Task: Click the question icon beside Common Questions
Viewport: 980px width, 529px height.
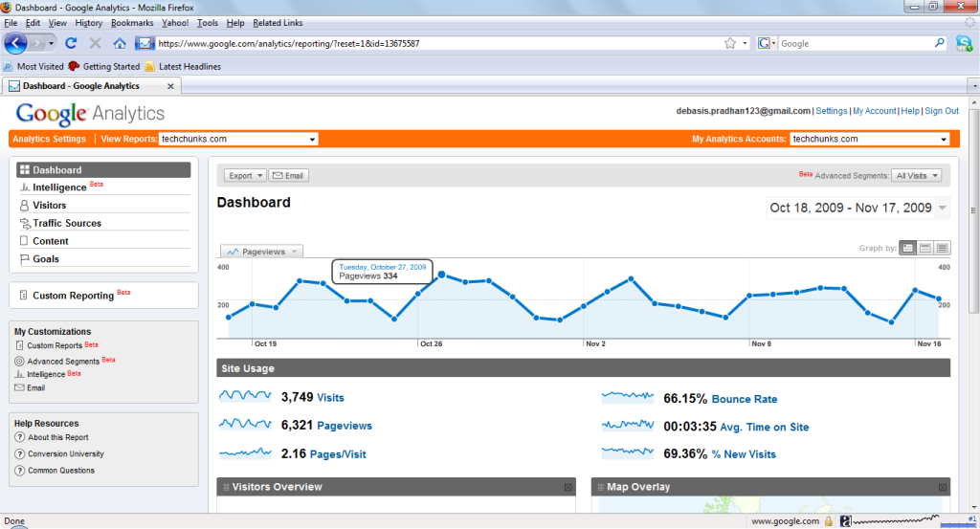Action: coord(19,471)
